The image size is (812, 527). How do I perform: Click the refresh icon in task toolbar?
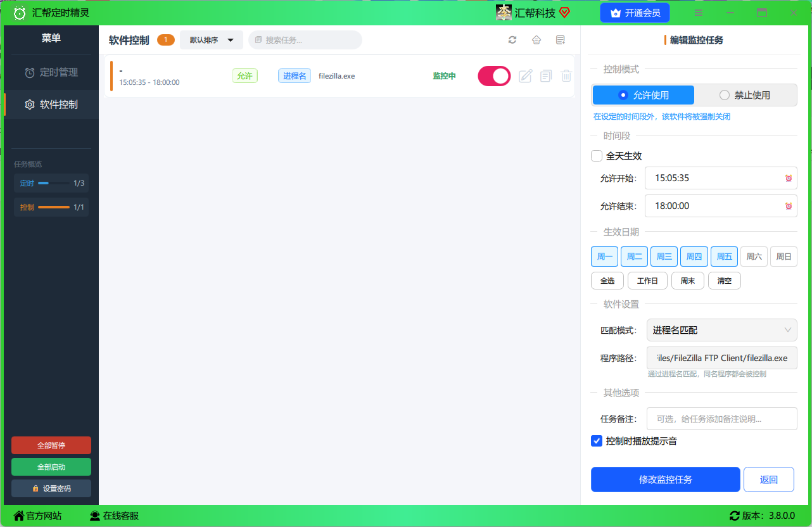point(512,40)
